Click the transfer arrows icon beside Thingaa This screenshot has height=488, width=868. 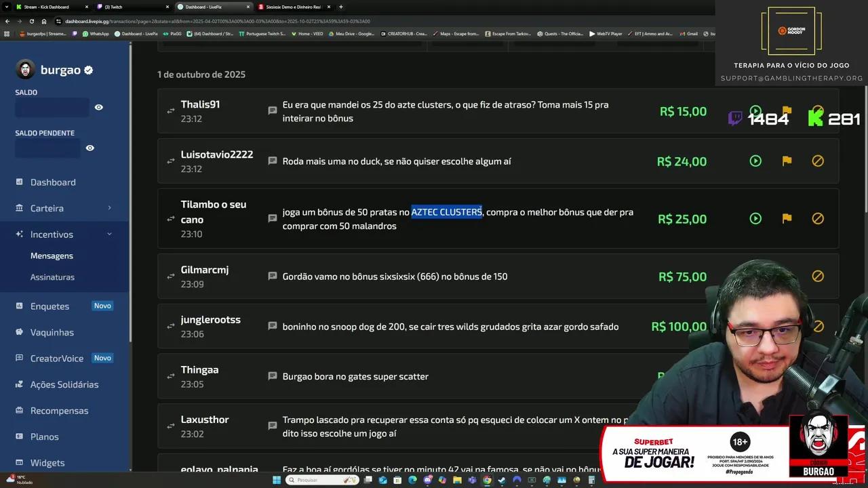tap(171, 376)
